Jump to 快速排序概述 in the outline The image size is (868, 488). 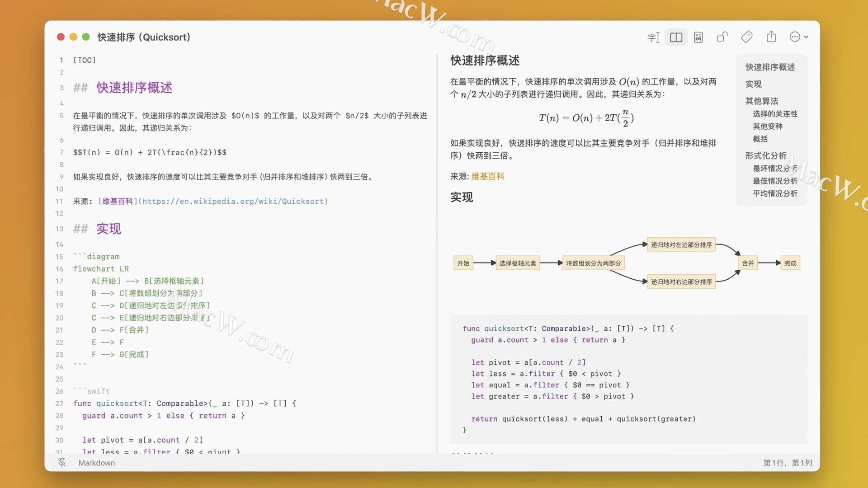[770, 67]
